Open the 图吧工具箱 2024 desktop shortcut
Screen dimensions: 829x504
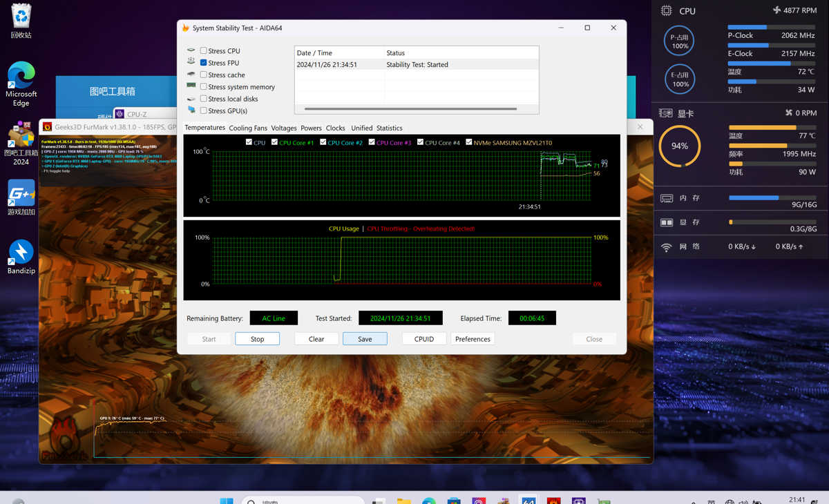[x=21, y=144]
